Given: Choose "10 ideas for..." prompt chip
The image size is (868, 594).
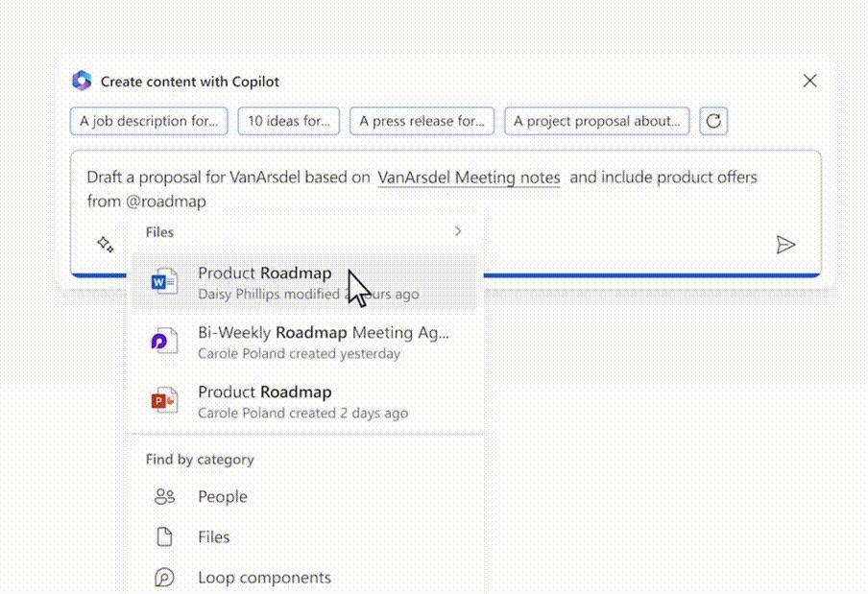Looking at the screenshot, I should click(288, 121).
